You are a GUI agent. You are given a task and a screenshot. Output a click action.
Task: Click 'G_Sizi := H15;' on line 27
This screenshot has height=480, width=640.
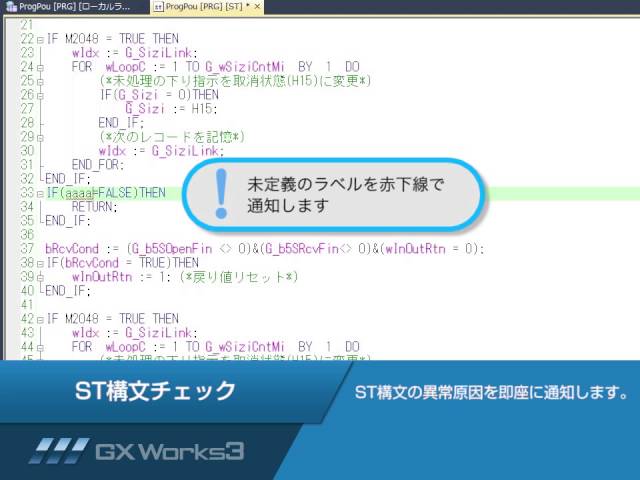(x=171, y=109)
